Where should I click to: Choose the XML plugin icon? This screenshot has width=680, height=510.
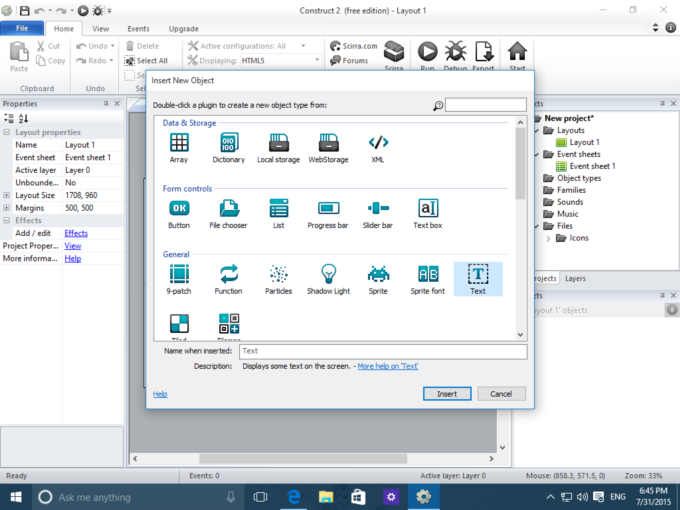tap(378, 142)
